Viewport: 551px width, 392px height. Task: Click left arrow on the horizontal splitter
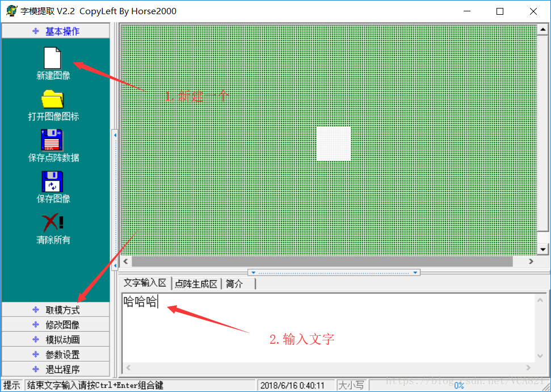point(253,272)
